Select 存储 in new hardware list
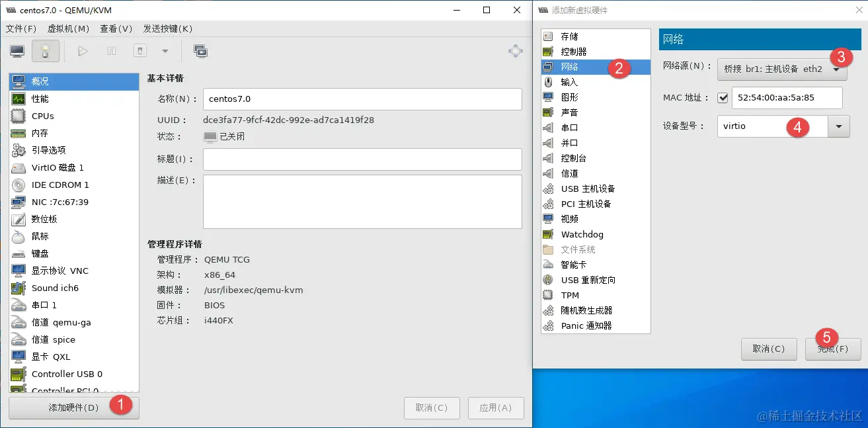 coord(596,36)
